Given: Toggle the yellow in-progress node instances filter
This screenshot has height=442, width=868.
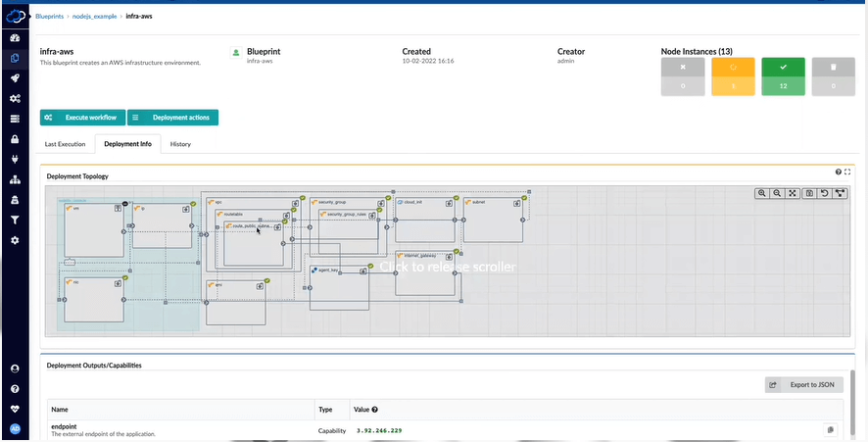Looking at the screenshot, I should (733, 68).
